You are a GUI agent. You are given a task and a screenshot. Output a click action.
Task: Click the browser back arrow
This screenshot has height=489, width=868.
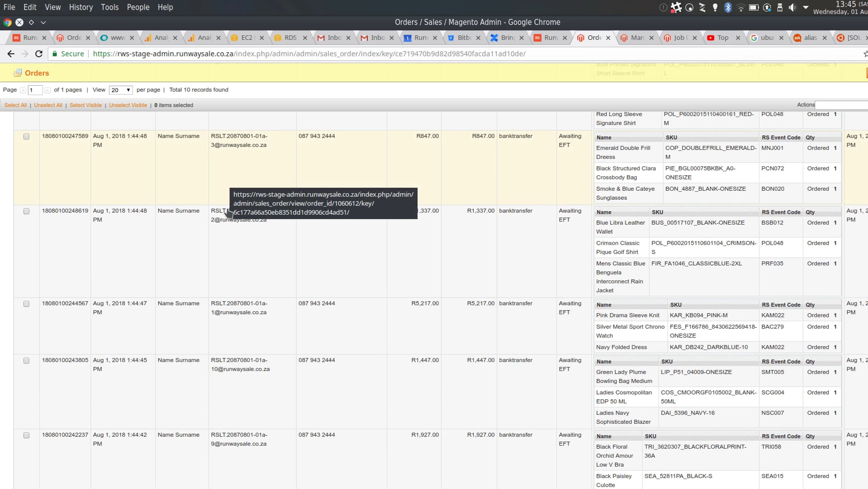click(11, 54)
